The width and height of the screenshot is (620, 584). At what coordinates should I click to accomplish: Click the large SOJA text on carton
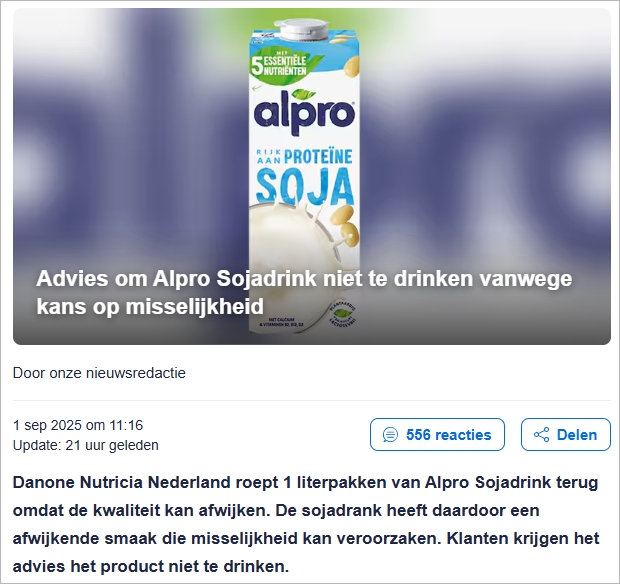[304, 185]
